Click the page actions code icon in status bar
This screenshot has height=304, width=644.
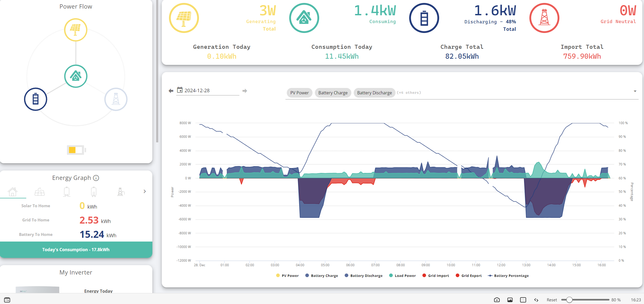tap(536, 300)
